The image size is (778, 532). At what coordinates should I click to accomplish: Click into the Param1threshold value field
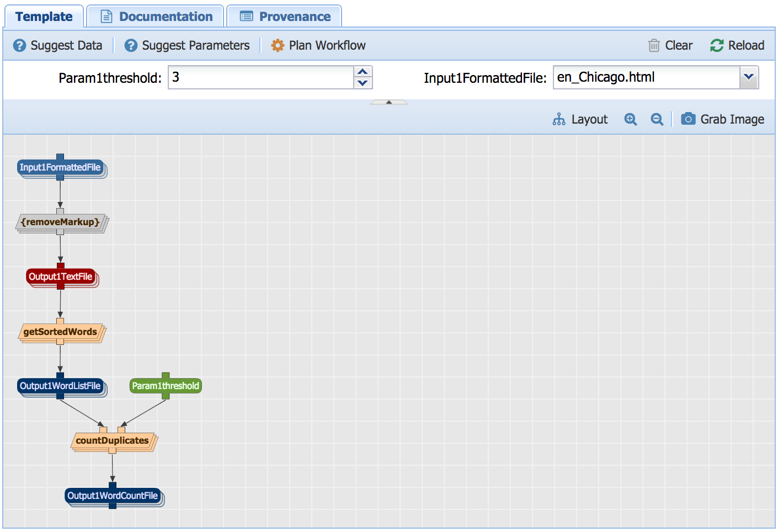[260, 77]
